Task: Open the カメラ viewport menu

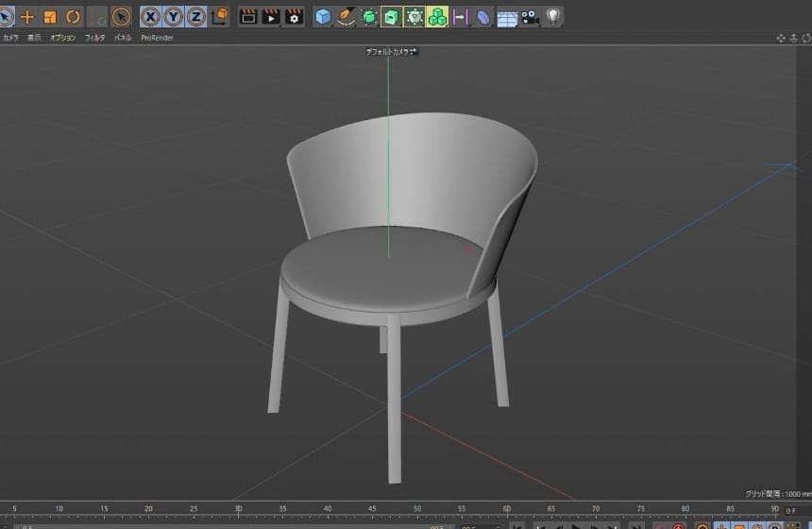Action: pyautogui.click(x=10, y=38)
